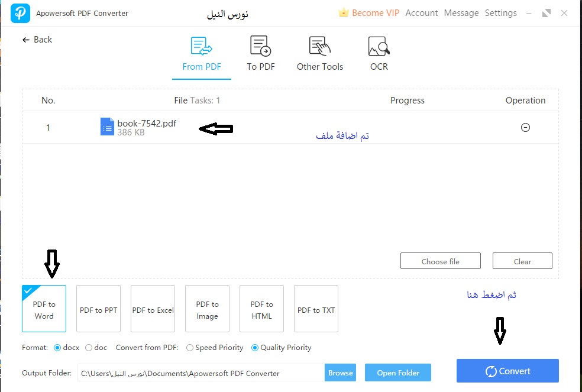This screenshot has height=392, width=582.
Task: Click the Choose file button
Action: click(440, 261)
